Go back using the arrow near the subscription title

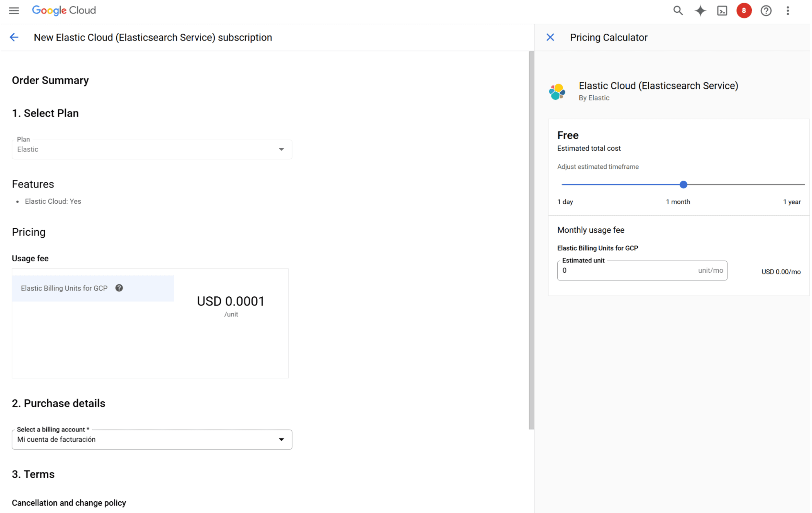(14, 37)
